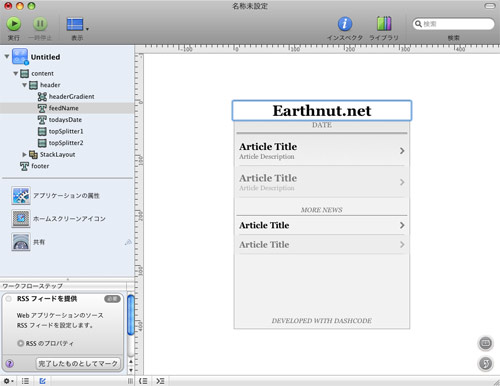Click Mark as Completed button
The height and width of the screenshot is (386, 500).
pyautogui.click(x=78, y=363)
